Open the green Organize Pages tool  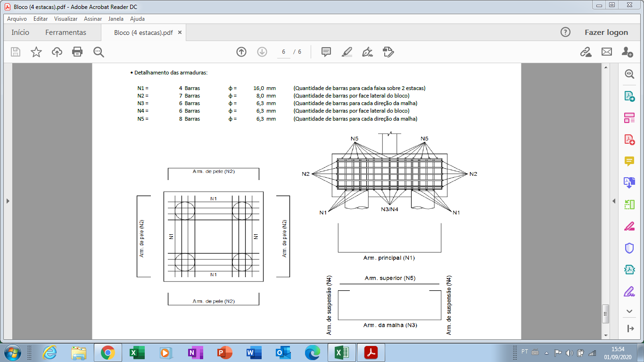coord(629,205)
